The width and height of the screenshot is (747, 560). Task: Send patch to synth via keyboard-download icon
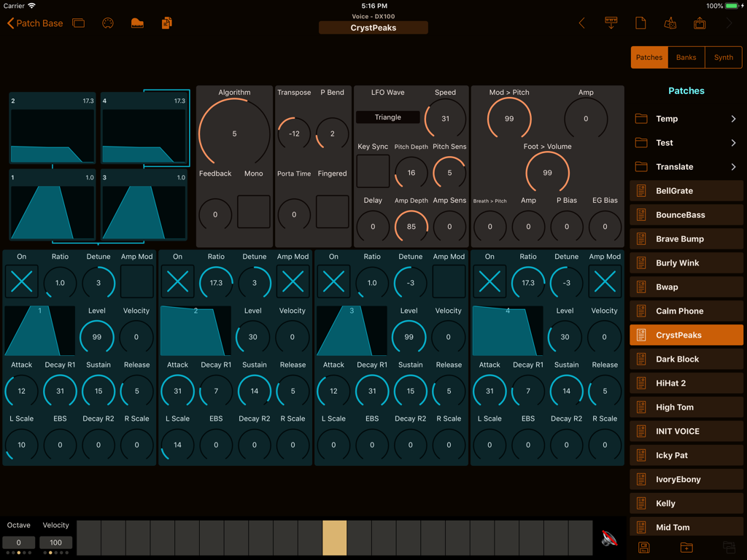[x=611, y=23]
